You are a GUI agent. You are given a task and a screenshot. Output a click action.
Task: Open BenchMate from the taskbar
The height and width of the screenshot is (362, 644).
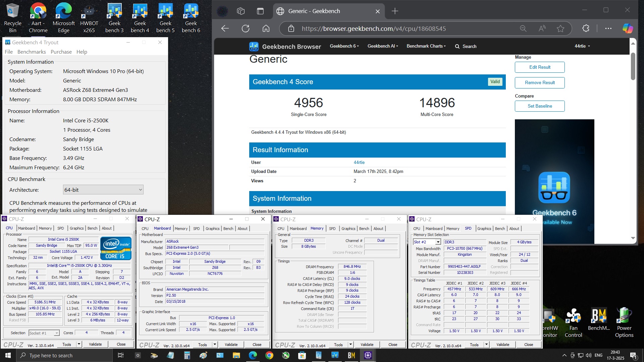pos(352,355)
